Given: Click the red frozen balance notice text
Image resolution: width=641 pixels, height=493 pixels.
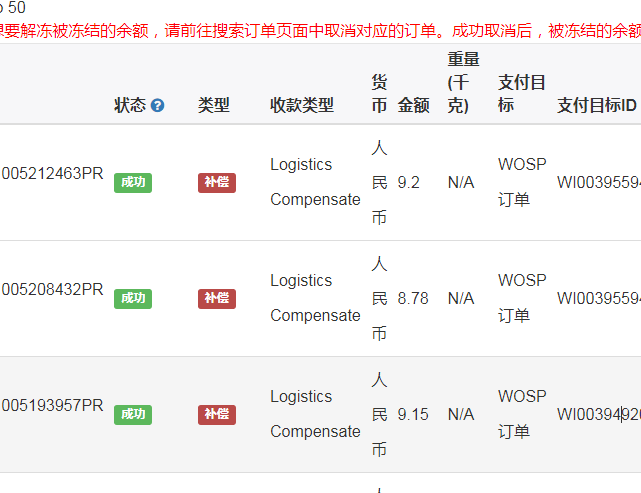Looking at the screenshot, I should click(320, 31).
